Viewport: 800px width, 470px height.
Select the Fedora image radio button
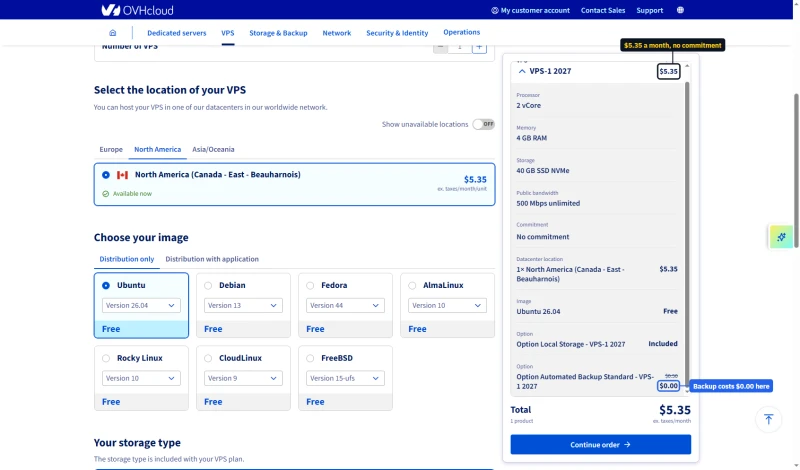tap(310, 286)
